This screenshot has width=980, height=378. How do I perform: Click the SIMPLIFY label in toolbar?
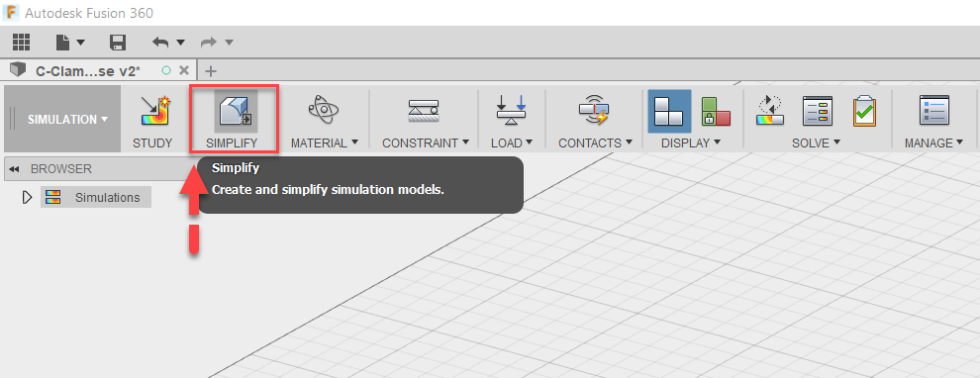click(x=232, y=143)
